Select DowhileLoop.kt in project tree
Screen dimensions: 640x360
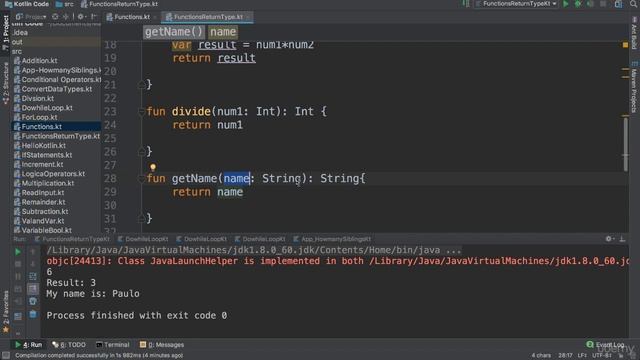[x=47, y=108]
